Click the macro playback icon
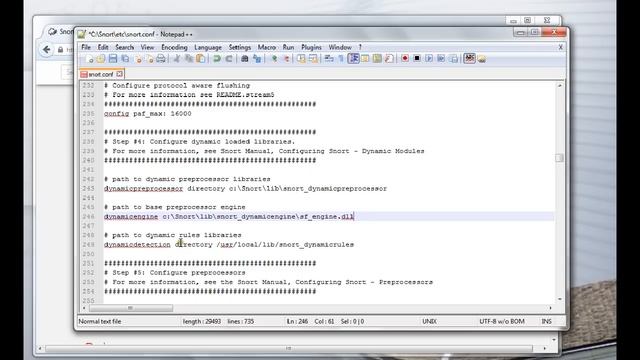 click(x=429, y=59)
